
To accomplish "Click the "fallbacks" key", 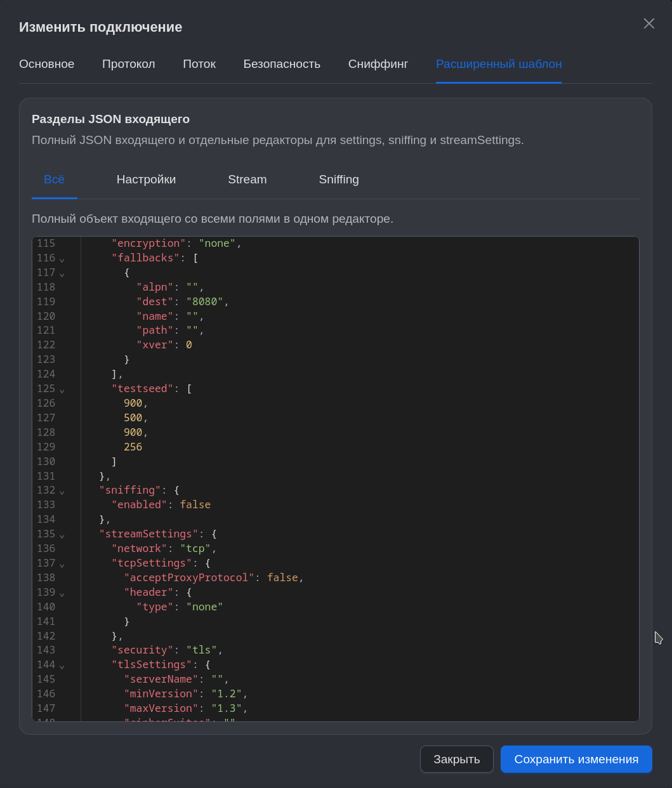I will [146, 258].
